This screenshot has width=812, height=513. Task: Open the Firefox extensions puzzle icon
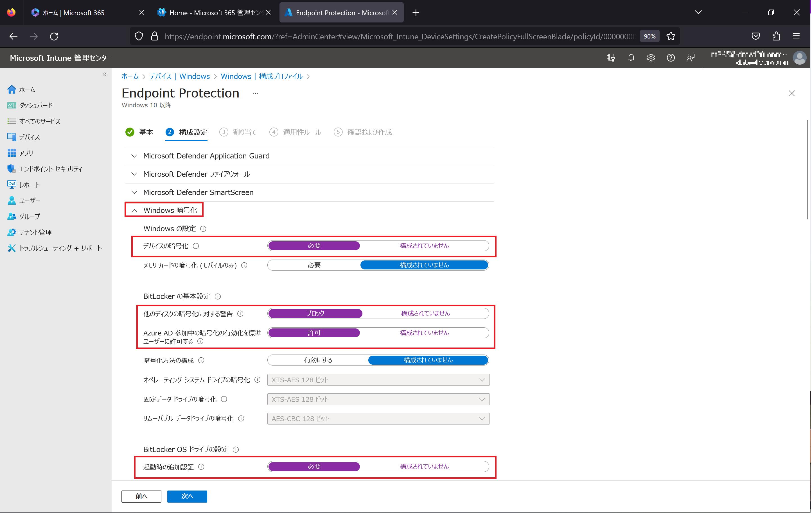[x=776, y=36]
